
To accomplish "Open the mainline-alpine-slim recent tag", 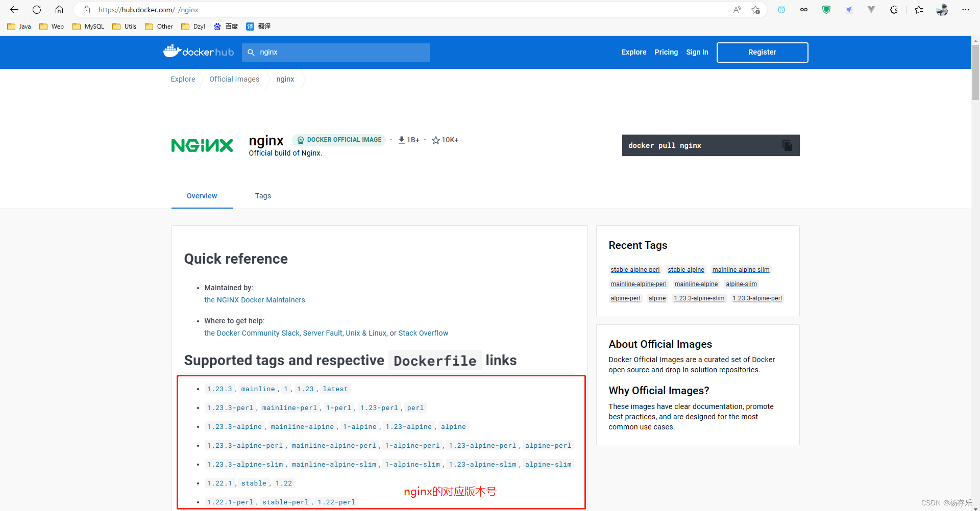I will coord(741,270).
